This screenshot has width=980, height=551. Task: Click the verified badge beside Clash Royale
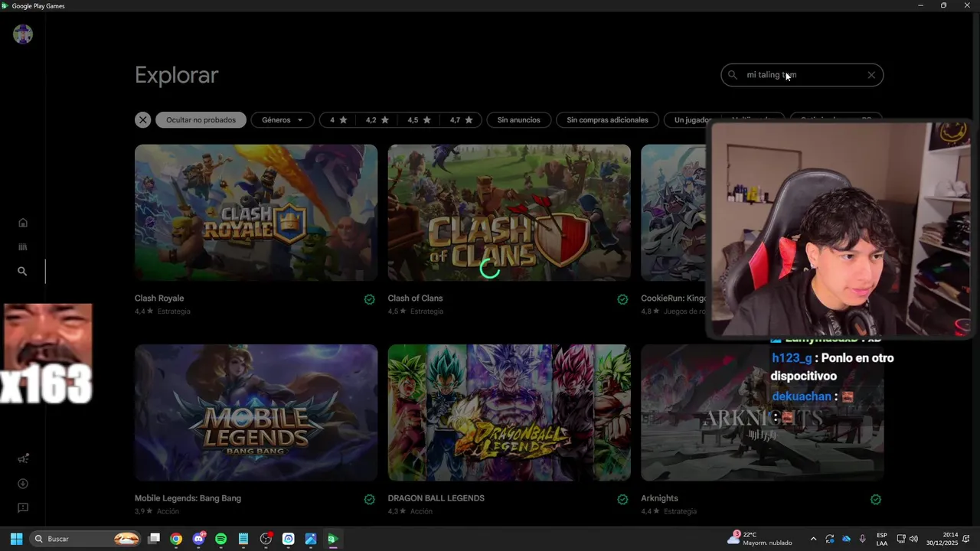pos(370,299)
